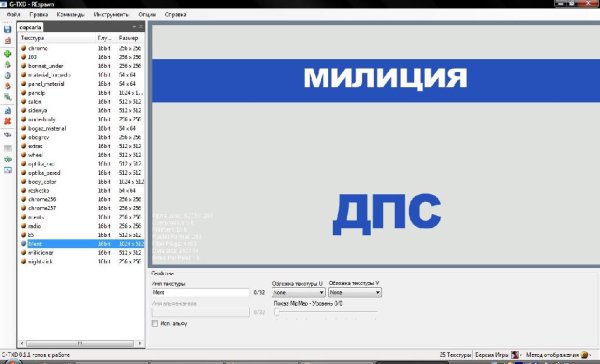This screenshot has height=364, width=600.
Task: Sort by the Текстура column header
Action: (x=57, y=38)
